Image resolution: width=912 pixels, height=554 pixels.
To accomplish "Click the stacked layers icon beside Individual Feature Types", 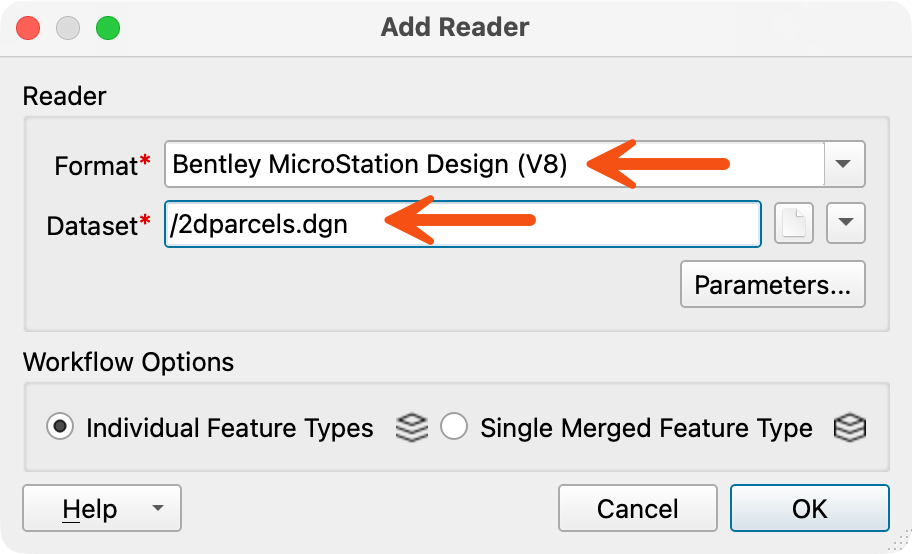I will click(x=412, y=428).
